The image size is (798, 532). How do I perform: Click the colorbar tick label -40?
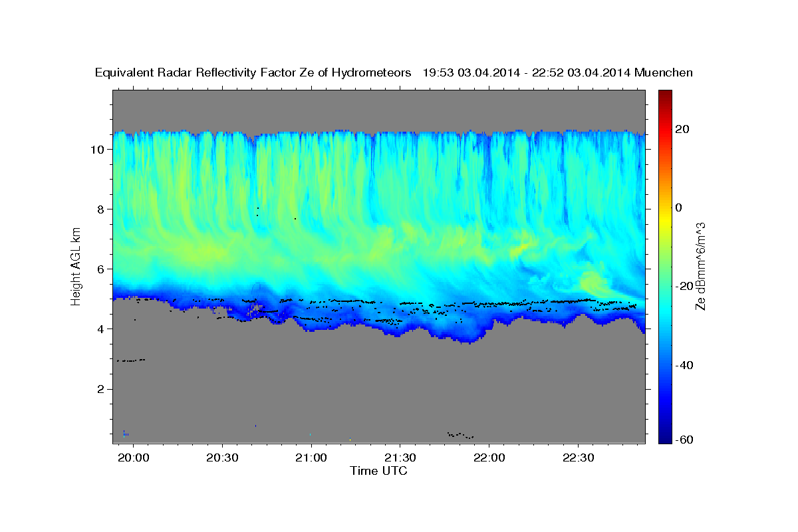(x=685, y=365)
